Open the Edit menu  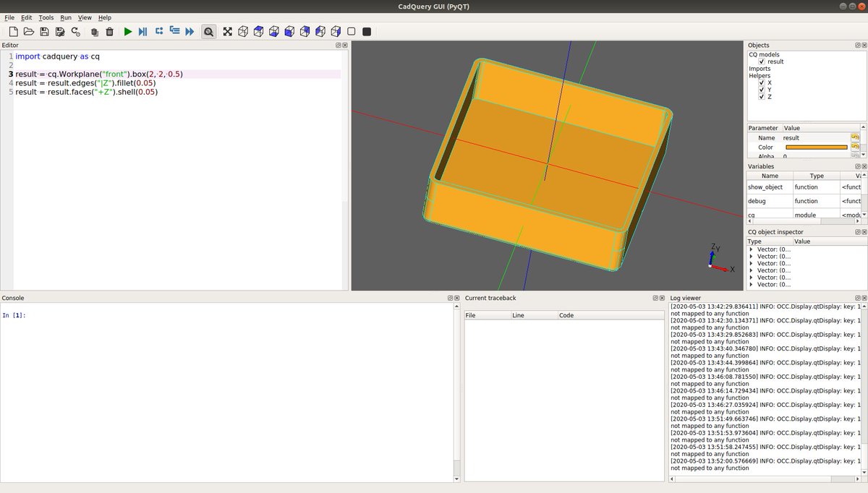pos(27,17)
